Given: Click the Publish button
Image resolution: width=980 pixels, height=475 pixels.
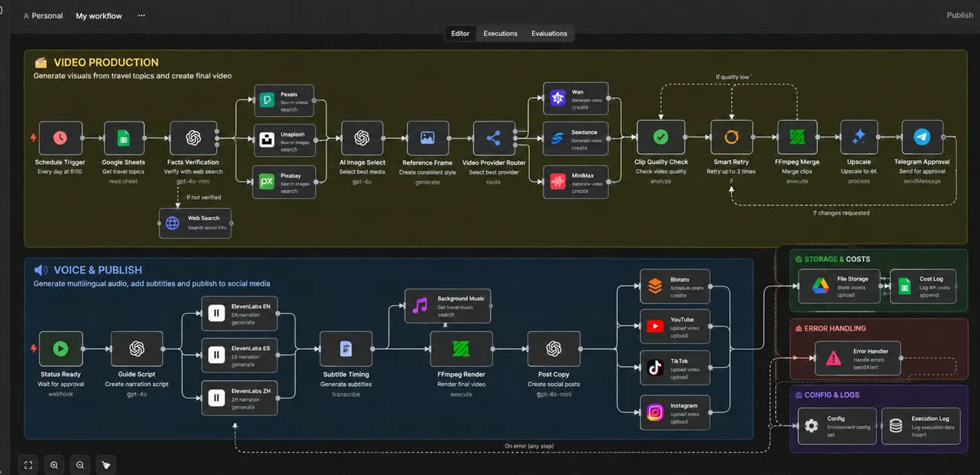Looking at the screenshot, I should coord(960,15).
